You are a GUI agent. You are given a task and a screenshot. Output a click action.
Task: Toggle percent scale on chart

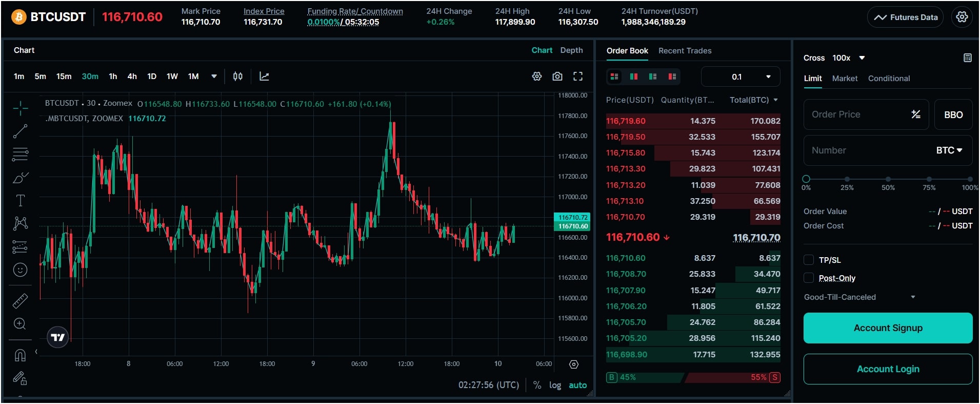(x=537, y=385)
